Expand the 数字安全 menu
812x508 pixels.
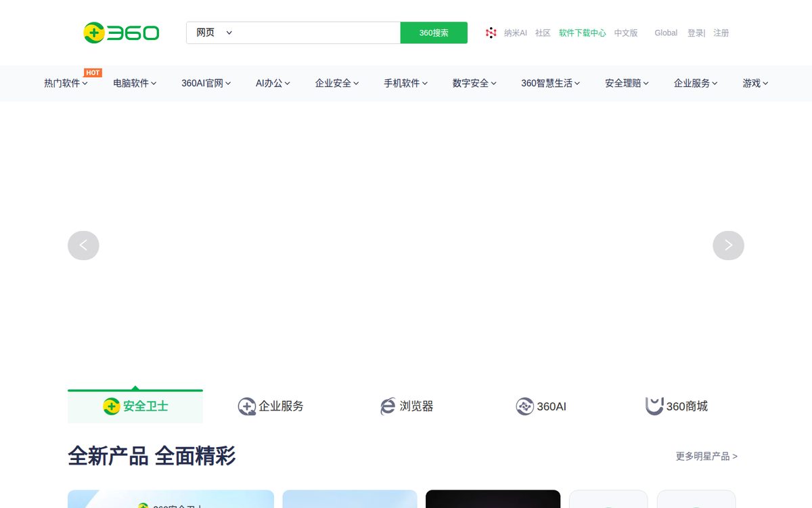pyautogui.click(x=474, y=83)
